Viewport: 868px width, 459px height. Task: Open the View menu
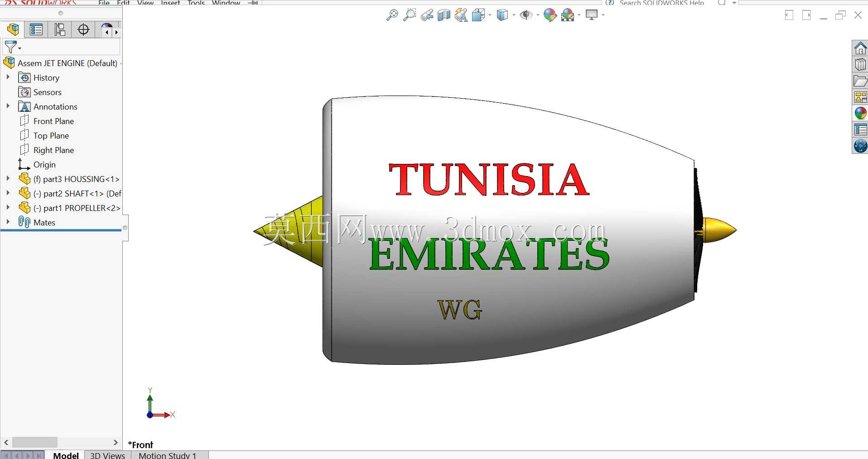click(145, 3)
